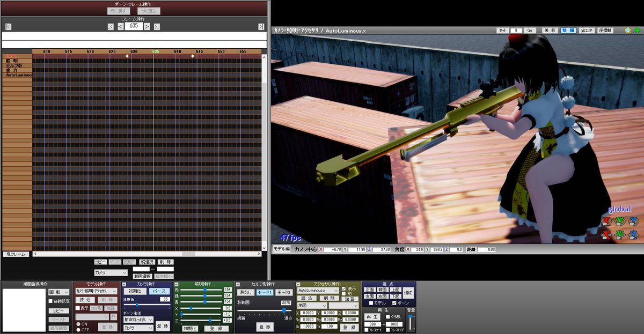Uncheck the accessory 表示 checkbox
The image size is (644, 334).
[x=344, y=288]
